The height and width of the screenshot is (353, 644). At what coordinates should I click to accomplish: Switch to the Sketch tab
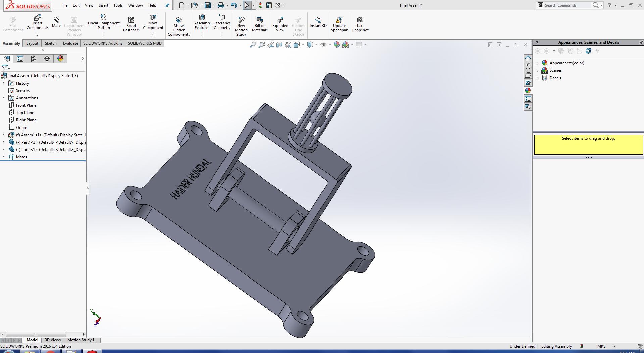(51, 43)
